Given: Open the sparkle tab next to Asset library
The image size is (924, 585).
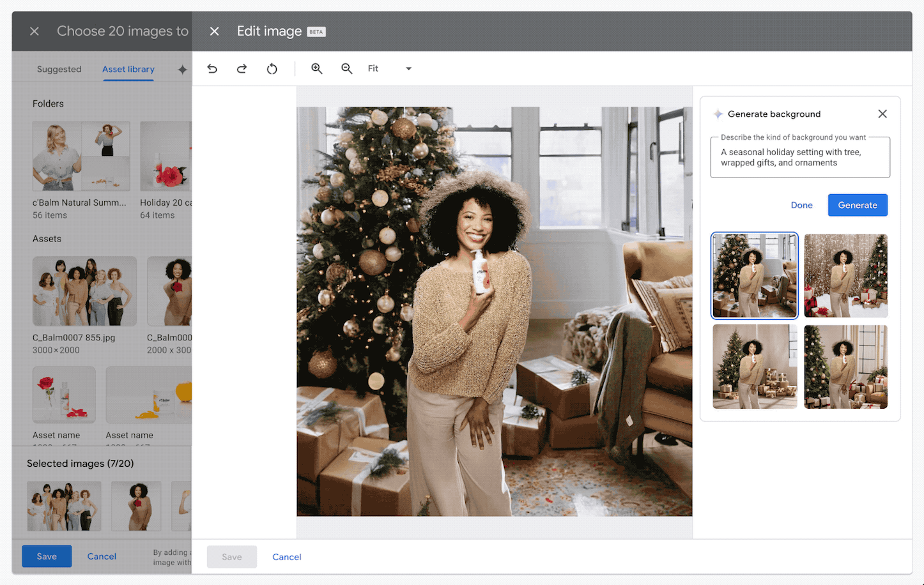Looking at the screenshot, I should pyautogui.click(x=182, y=70).
